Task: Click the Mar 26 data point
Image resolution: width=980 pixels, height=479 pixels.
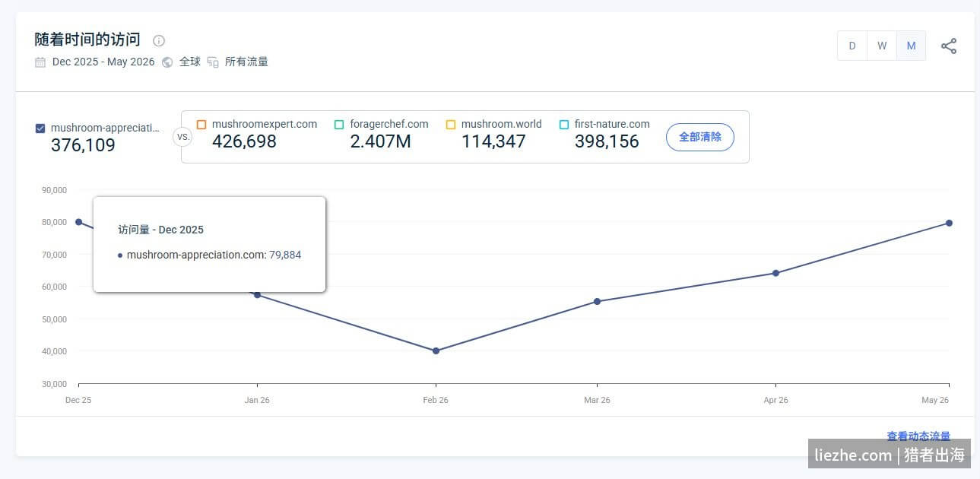Action: pyautogui.click(x=597, y=302)
